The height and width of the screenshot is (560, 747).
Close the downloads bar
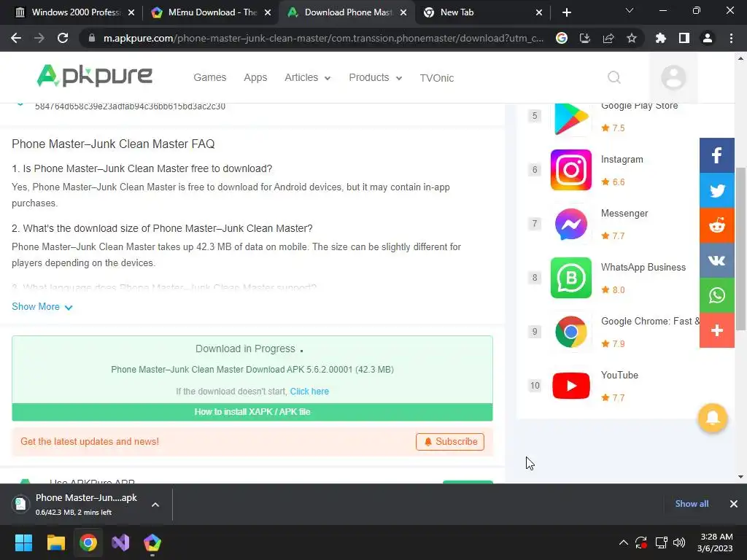click(734, 504)
